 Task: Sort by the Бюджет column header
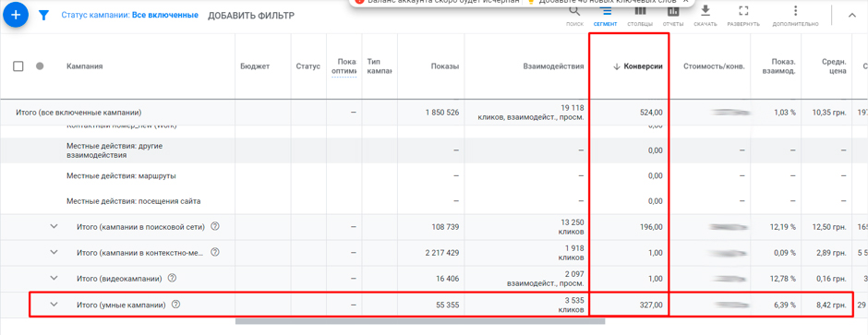click(x=255, y=66)
